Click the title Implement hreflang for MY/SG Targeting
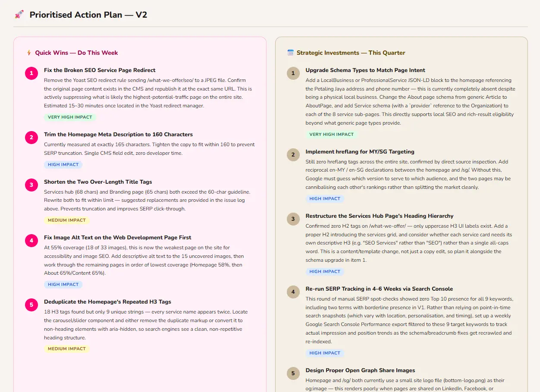 (360, 151)
